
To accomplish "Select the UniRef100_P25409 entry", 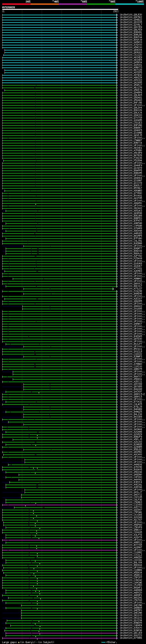I will (131, 259).
